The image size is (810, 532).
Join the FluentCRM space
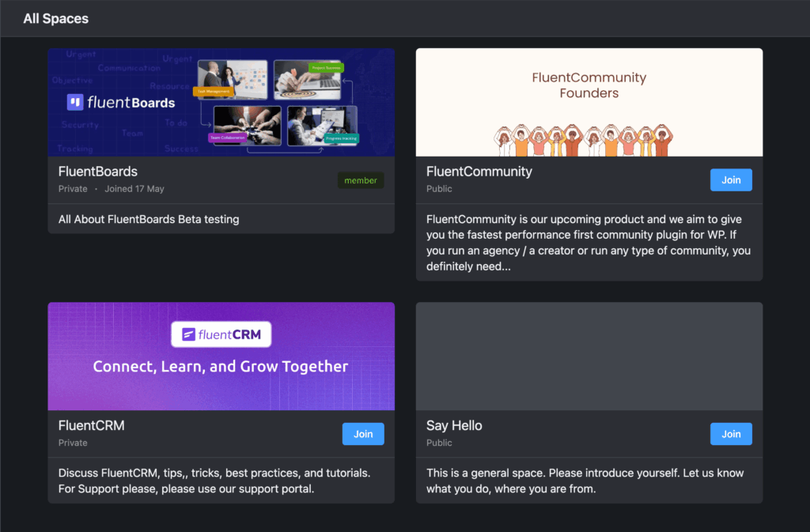point(363,434)
